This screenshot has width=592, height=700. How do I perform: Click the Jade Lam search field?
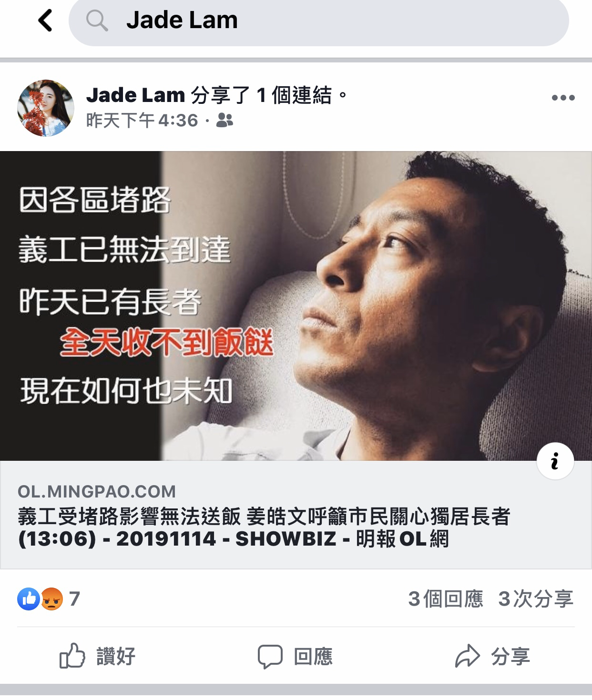coord(319,20)
